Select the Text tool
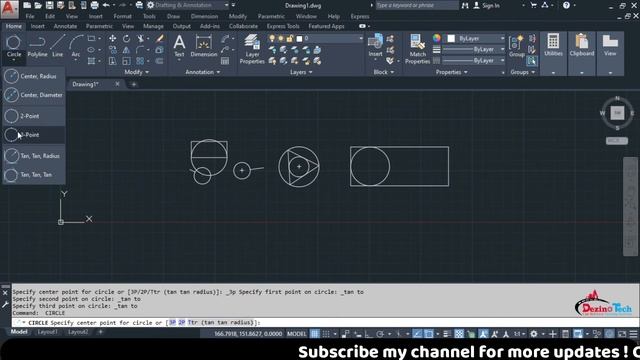The width and height of the screenshot is (640, 360). pyautogui.click(x=179, y=46)
